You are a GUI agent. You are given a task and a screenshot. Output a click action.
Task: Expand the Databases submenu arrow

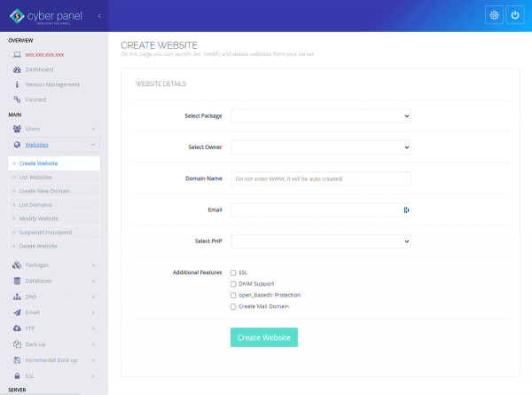coord(93,280)
